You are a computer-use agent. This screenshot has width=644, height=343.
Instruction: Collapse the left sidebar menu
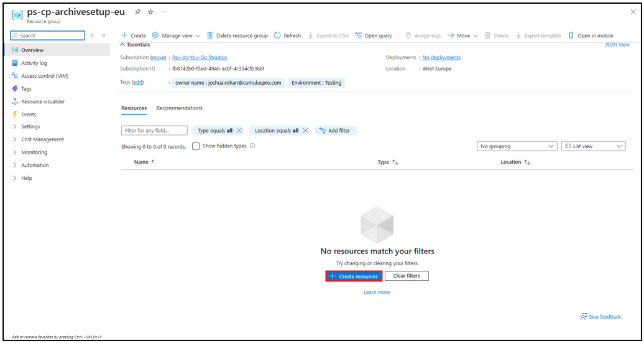point(104,35)
